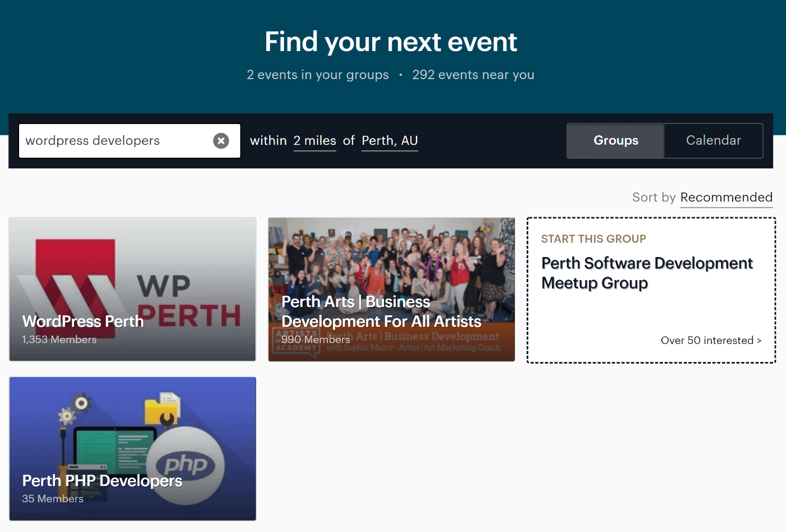This screenshot has height=532, width=786.
Task: Click the yellow folder icon in PHP card
Action: click(x=162, y=410)
